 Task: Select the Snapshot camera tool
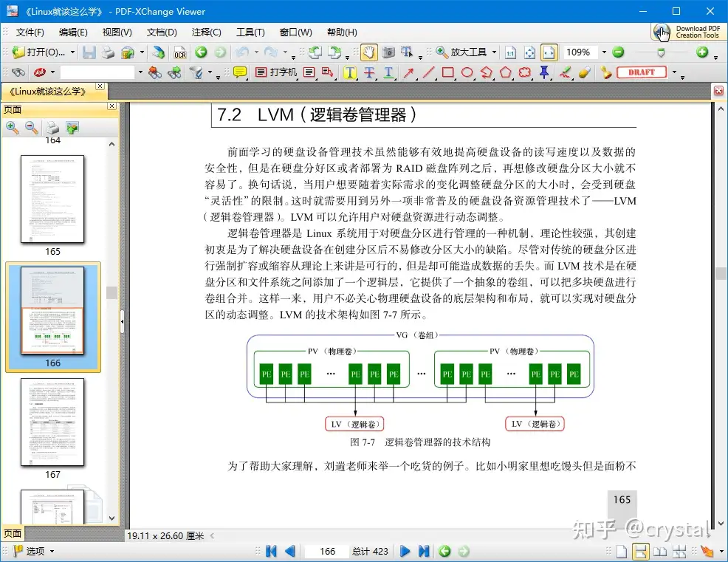click(388, 52)
